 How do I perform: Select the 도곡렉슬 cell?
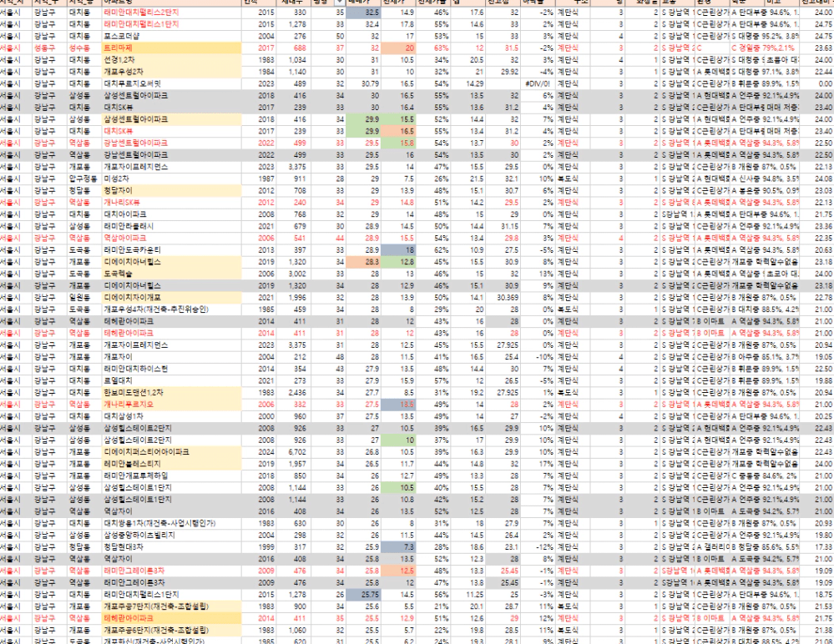tap(172, 274)
